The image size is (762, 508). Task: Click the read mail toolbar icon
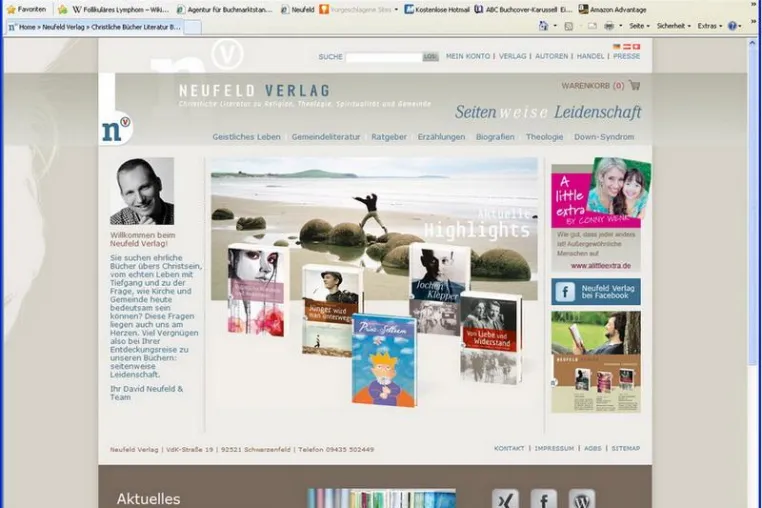pos(592,26)
